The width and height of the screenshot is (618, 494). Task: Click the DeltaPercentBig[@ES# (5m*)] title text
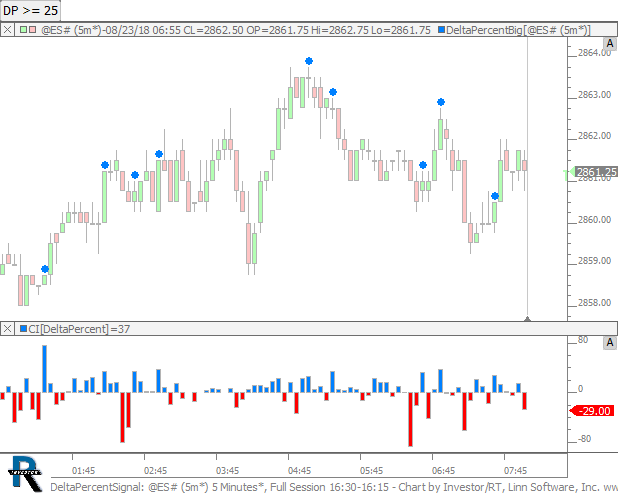coord(518,30)
